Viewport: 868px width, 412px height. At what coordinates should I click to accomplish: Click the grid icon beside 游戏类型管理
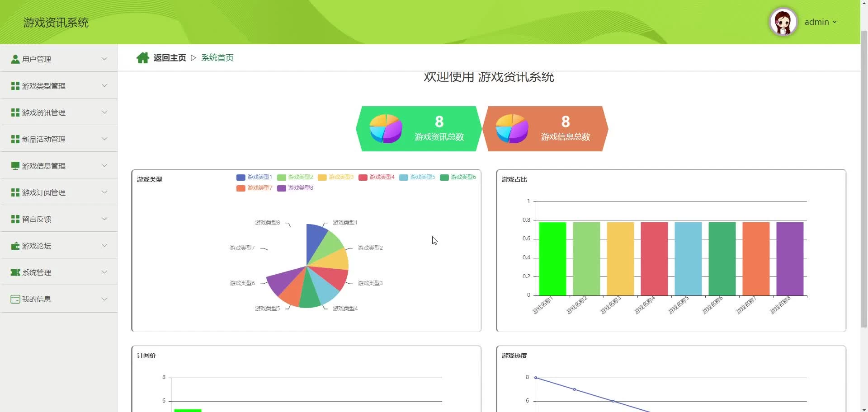[x=15, y=86]
